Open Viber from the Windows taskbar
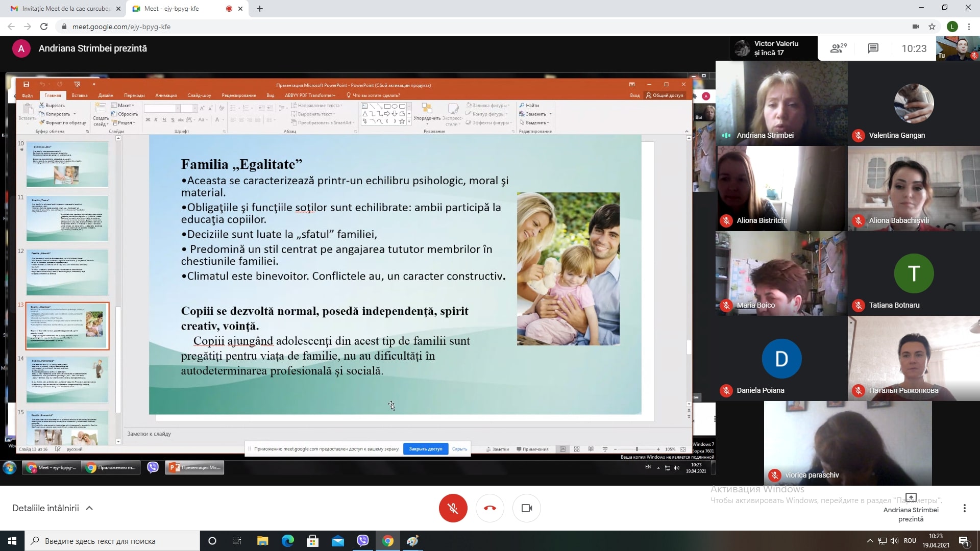980x551 pixels. tap(363, 541)
